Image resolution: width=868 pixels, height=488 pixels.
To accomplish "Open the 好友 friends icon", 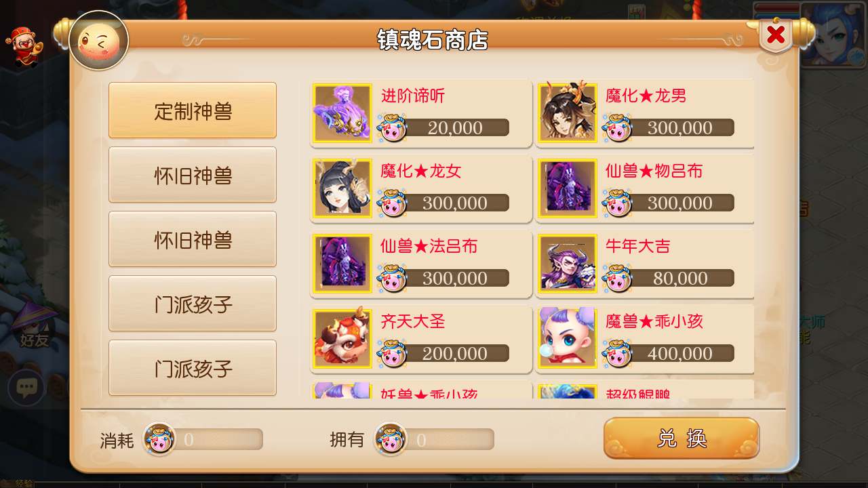I will tap(34, 327).
